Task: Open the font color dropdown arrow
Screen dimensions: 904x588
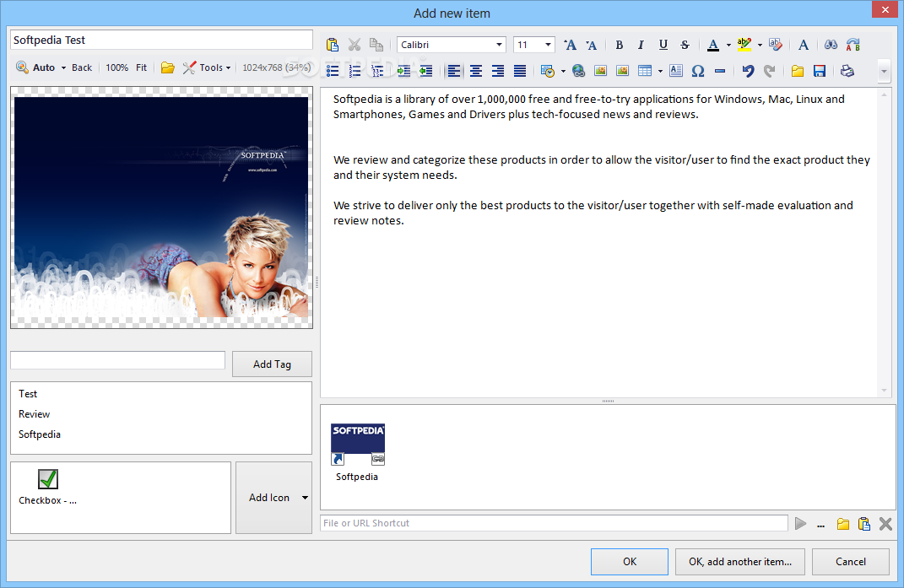Action: pyautogui.click(x=728, y=45)
